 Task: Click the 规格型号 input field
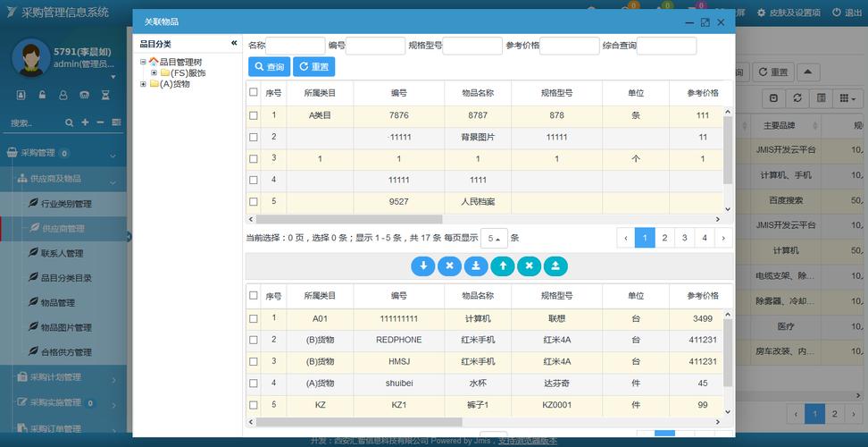(472, 46)
